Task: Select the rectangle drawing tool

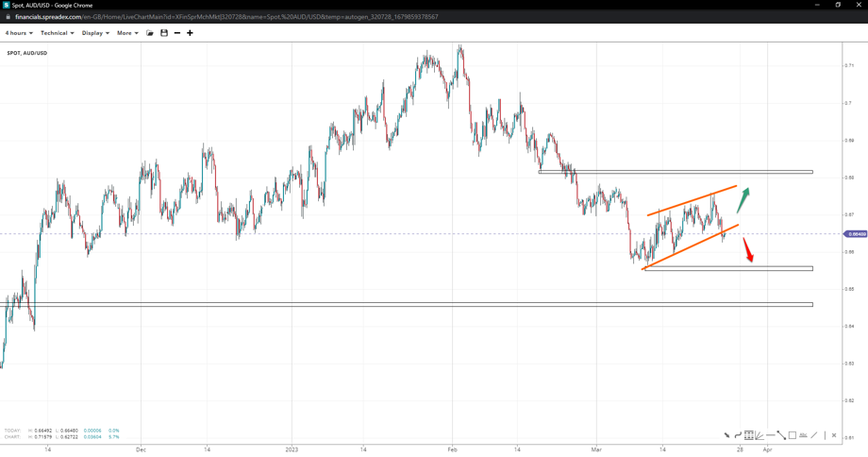Action: click(x=792, y=435)
